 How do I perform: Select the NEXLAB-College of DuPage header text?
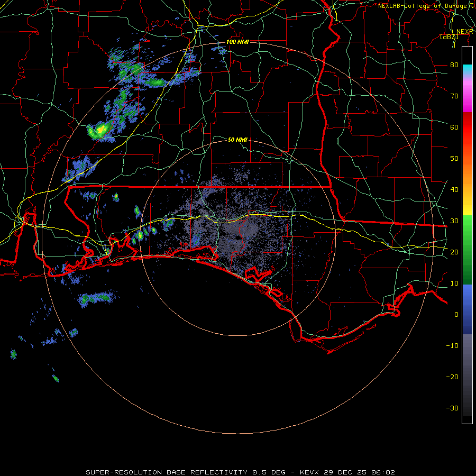(x=426, y=6)
